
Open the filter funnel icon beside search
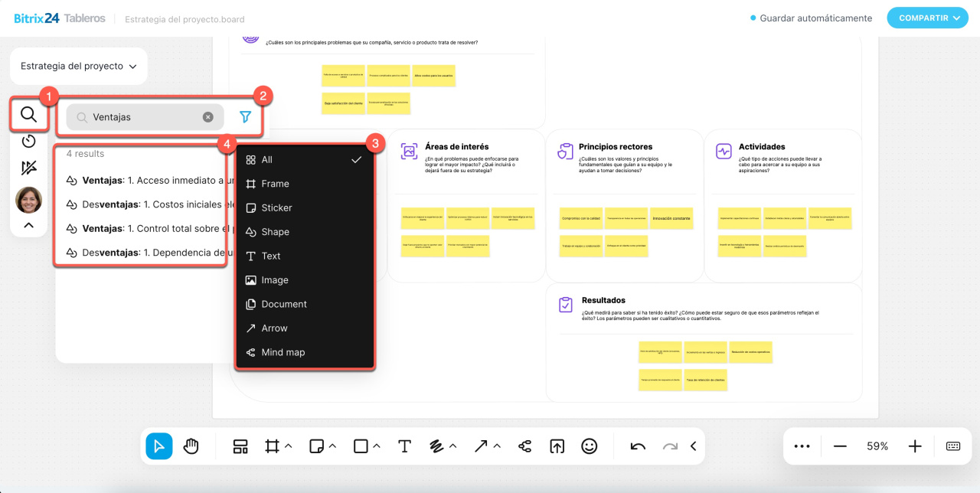pos(245,117)
